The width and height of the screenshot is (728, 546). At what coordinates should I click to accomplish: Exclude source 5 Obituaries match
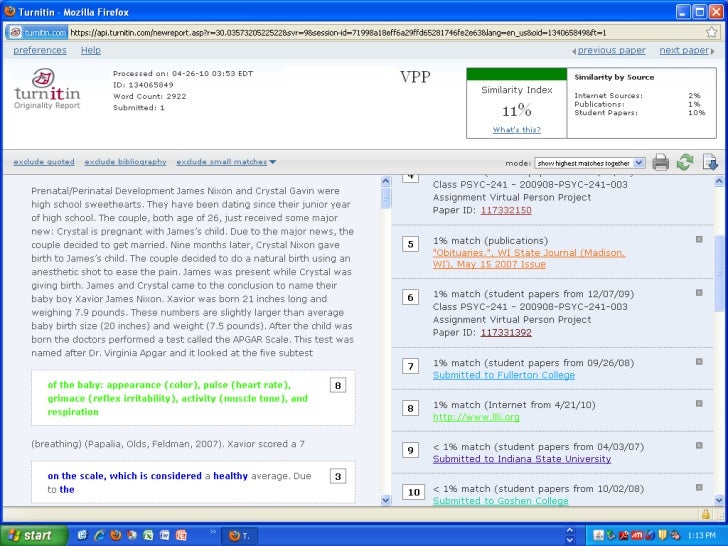pos(699,239)
